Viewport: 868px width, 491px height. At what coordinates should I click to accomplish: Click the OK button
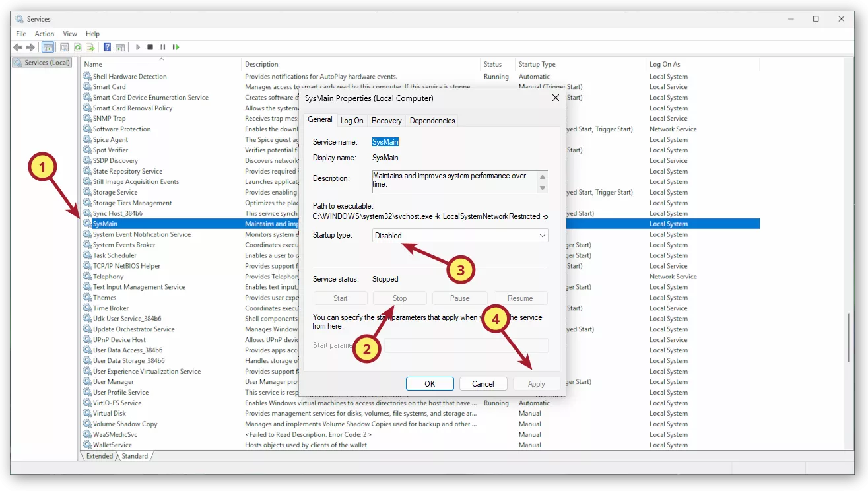pos(430,383)
